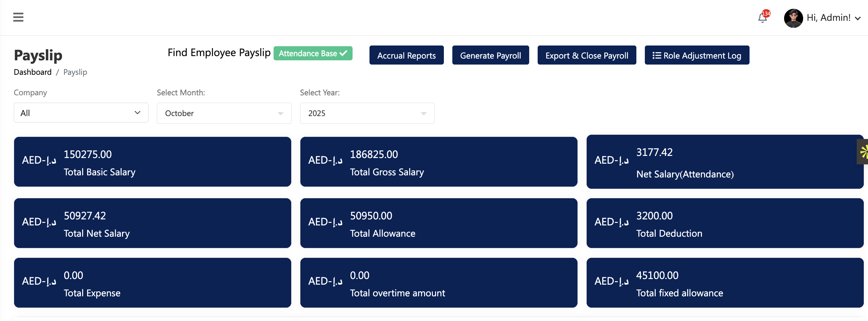Viewport: 868px width, 321px height.
Task: Open the notifications bell icon
Action: pyautogui.click(x=762, y=18)
